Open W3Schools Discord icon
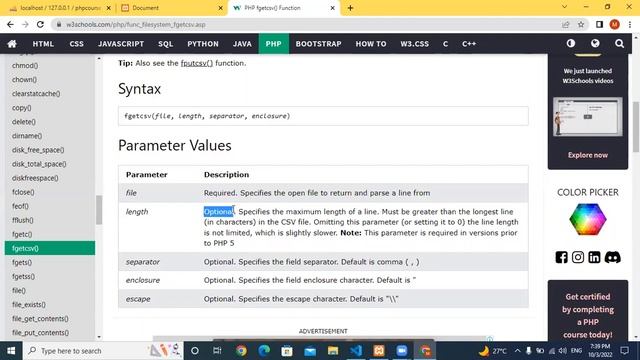Image resolution: width=640 pixels, height=360 pixels. click(612, 257)
